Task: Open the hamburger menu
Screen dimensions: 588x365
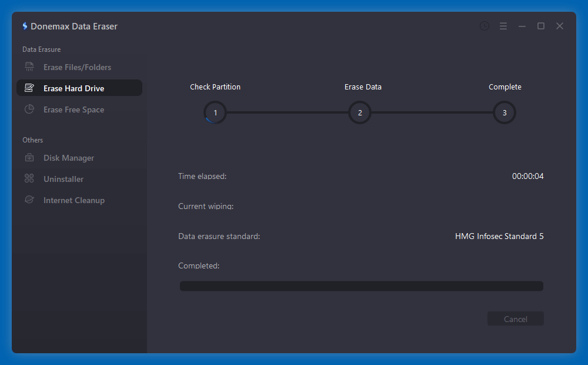Action: pos(503,26)
